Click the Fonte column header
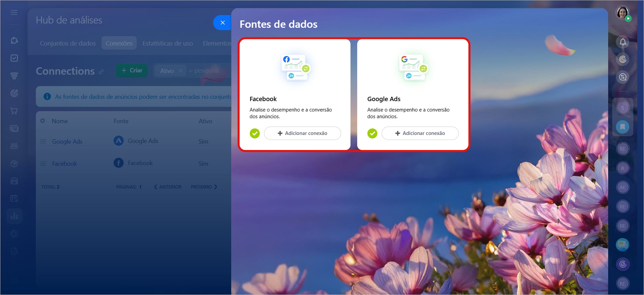644x295 pixels. pos(121,121)
